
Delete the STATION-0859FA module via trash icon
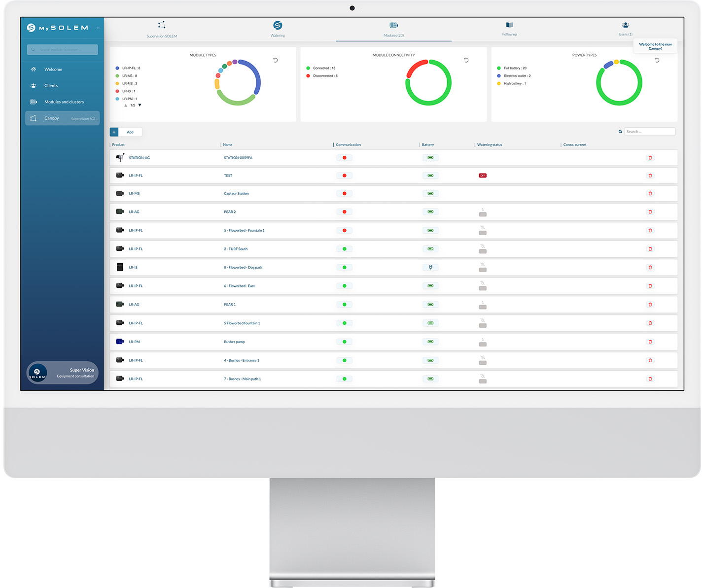[650, 157]
